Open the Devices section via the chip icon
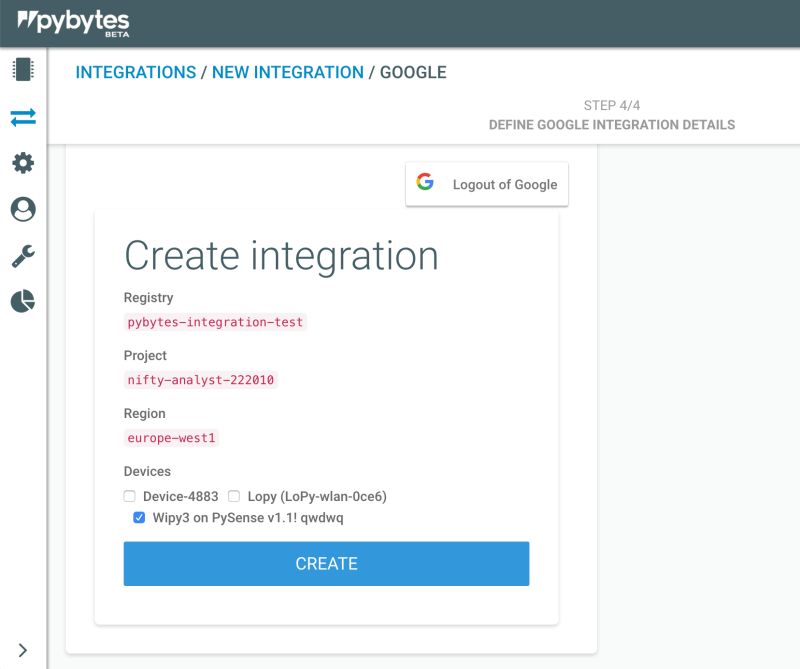800x669 pixels. (x=24, y=67)
